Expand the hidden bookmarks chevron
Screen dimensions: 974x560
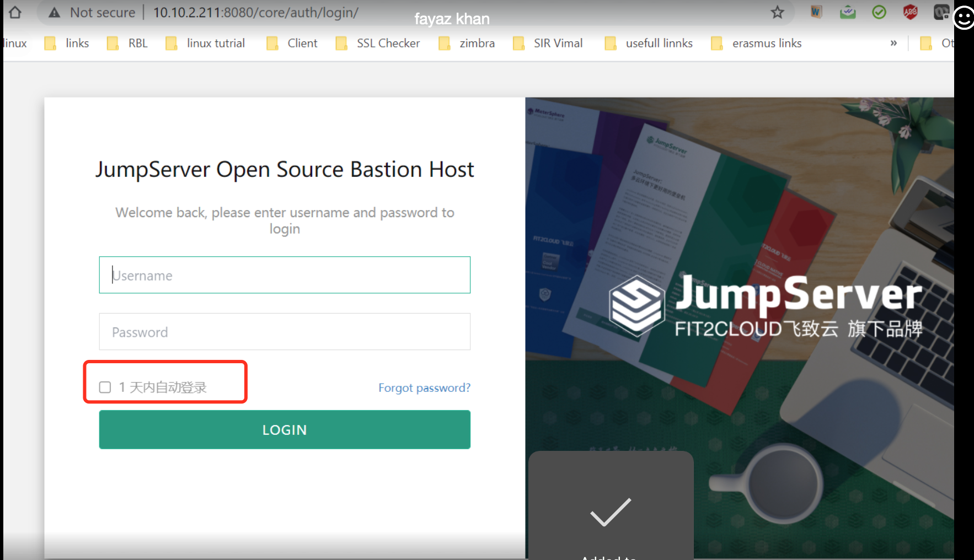893,43
